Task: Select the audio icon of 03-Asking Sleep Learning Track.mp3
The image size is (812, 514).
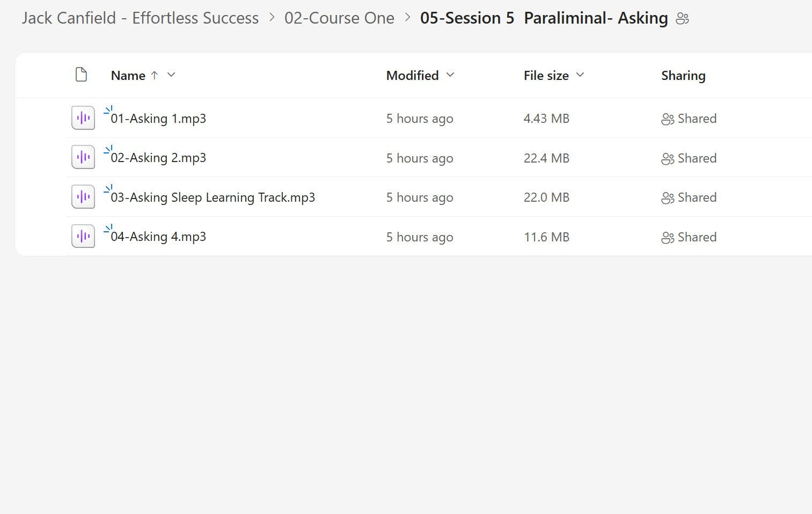Action: tap(82, 196)
